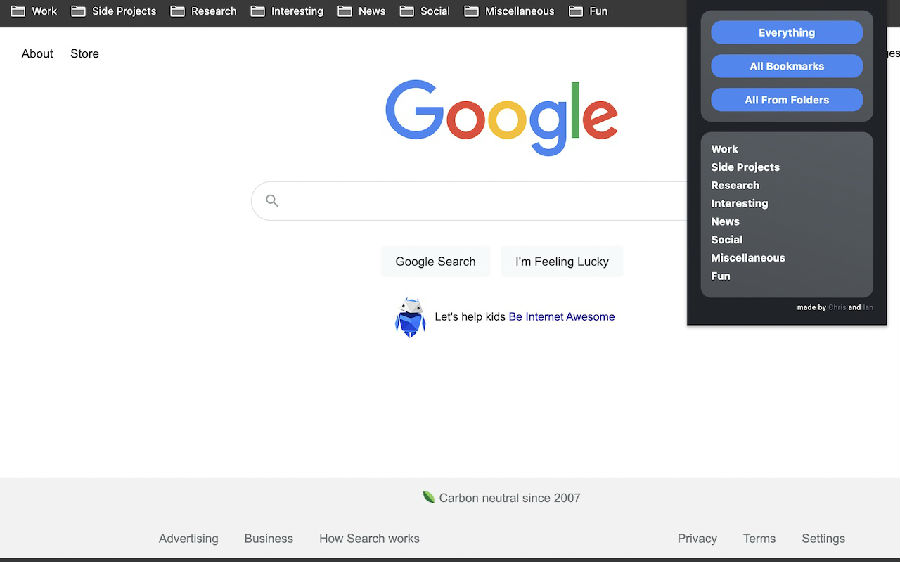900x562 pixels.
Task: Click the magnifying glass icon in search box
Action: tap(272, 201)
